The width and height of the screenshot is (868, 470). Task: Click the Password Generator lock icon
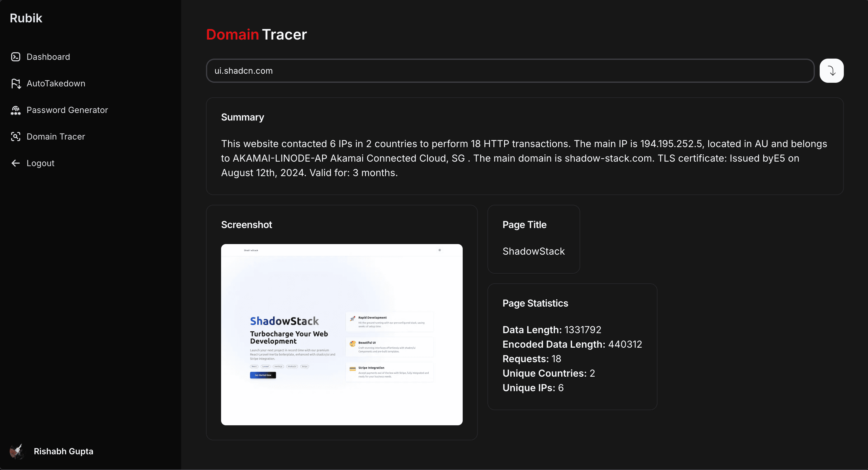pyautogui.click(x=15, y=110)
